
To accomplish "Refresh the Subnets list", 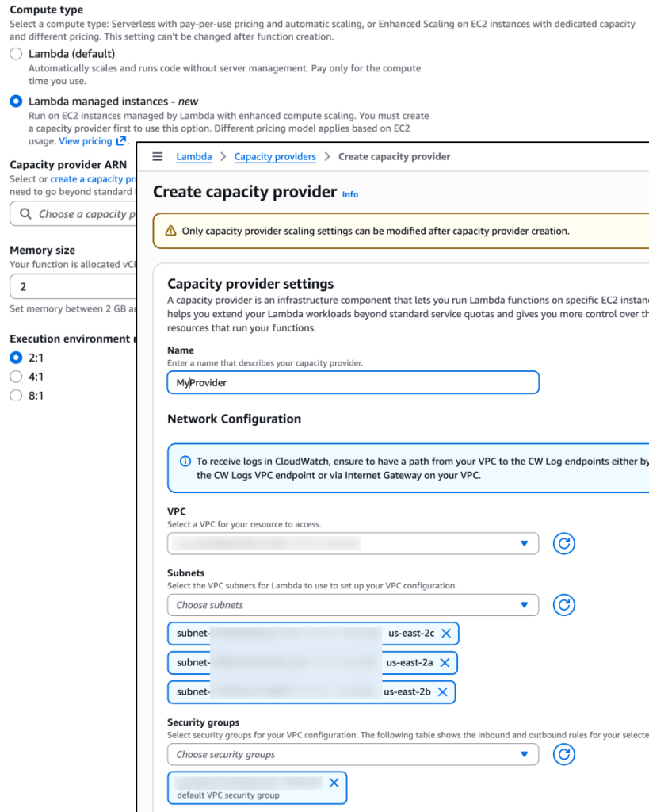I will tap(563, 605).
